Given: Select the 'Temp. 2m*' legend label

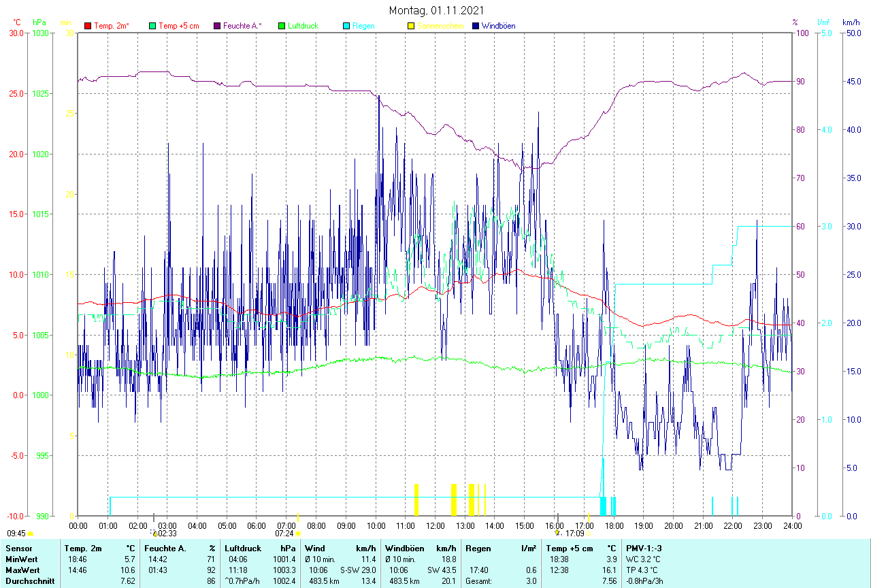Looking at the screenshot, I should click(x=112, y=26).
